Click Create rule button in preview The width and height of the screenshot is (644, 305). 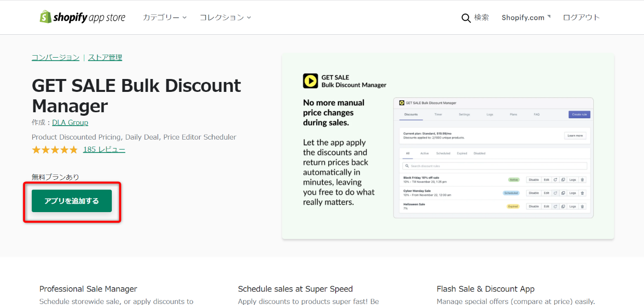tap(579, 114)
